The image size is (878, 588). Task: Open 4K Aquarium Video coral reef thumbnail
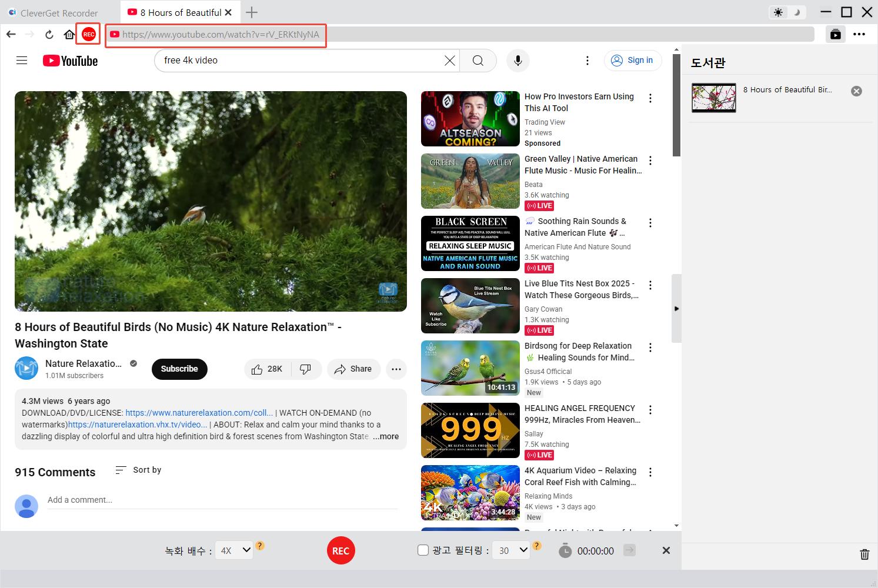(x=470, y=493)
